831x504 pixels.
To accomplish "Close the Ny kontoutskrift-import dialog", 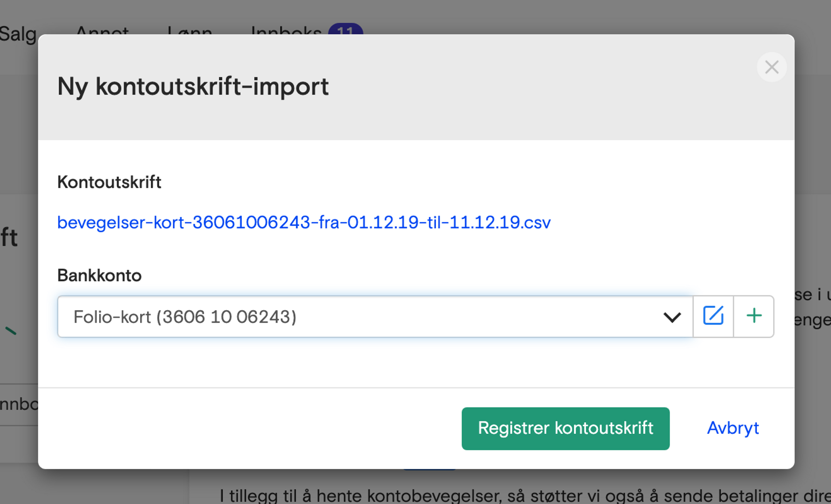I will click(x=771, y=67).
